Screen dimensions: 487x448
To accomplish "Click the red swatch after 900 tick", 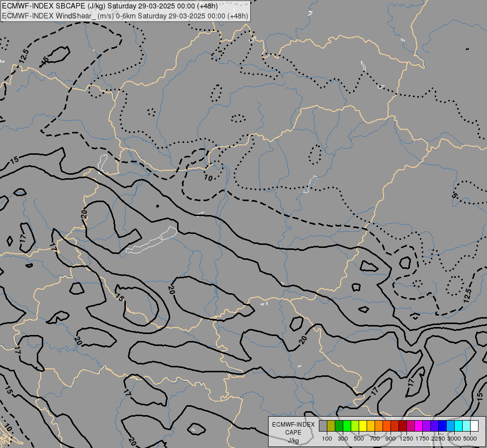I will pos(395,426).
